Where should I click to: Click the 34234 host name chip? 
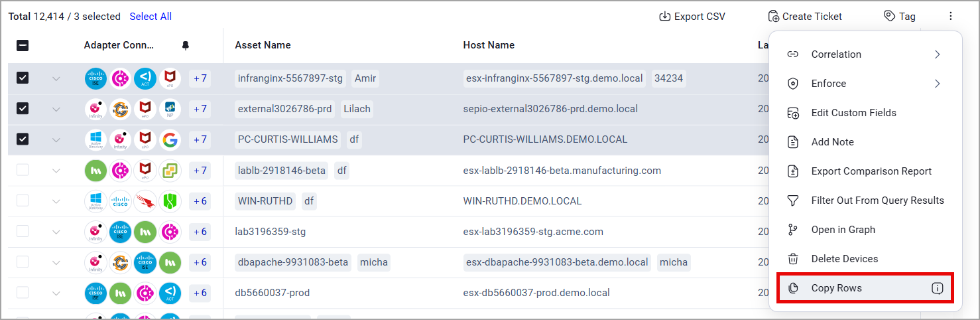pos(668,78)
